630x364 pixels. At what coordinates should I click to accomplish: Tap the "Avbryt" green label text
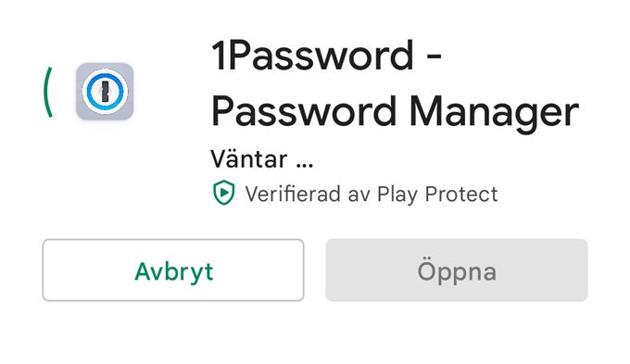pyautogui.click(x=173, y=271)
